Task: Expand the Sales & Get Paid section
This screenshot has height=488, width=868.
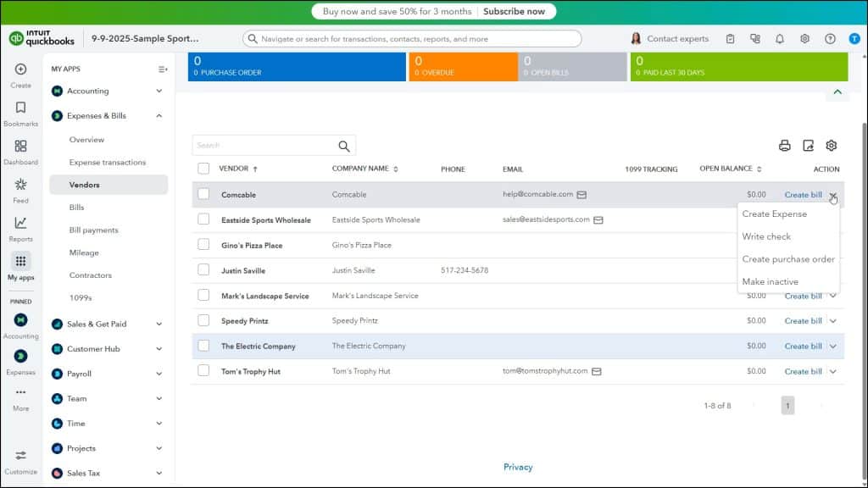Action: pyautogui.click(x=159, y=324)
